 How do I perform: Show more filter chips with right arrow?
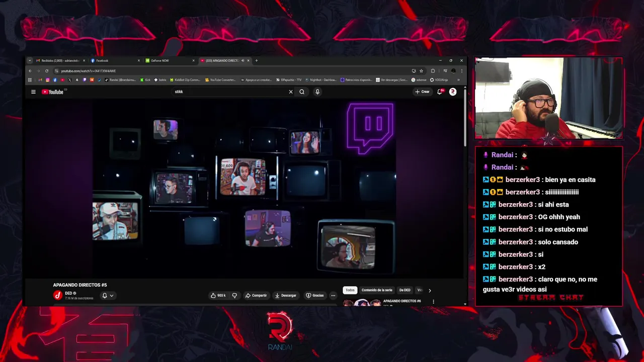tap(430, 290)
